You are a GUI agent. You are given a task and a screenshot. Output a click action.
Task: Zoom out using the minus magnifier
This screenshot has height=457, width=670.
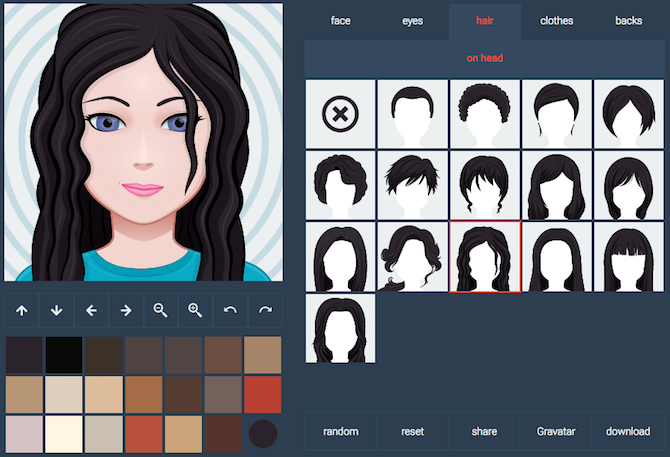point(160,311)
